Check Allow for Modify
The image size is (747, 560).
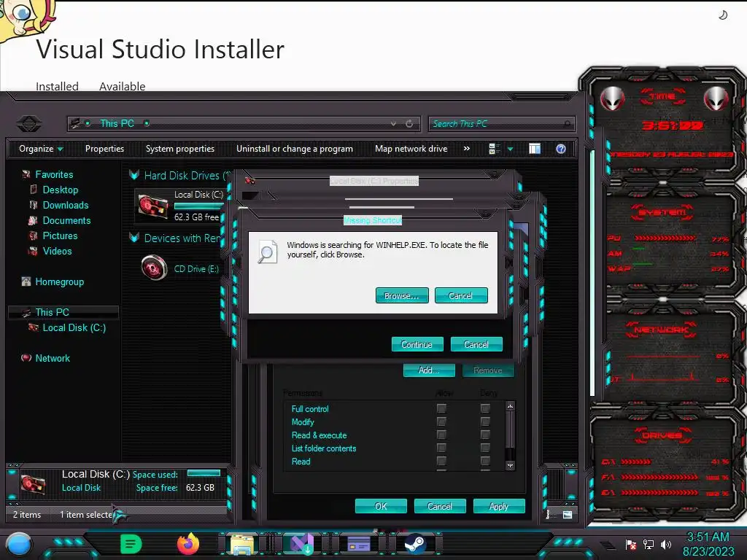tap(441, 422)
